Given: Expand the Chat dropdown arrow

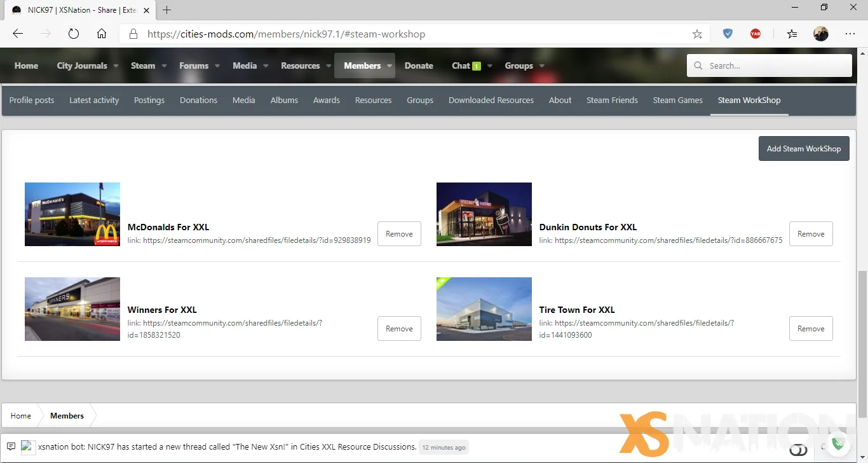Looking at the screenshot, I should pyautogui.click(x=490, y=66).
